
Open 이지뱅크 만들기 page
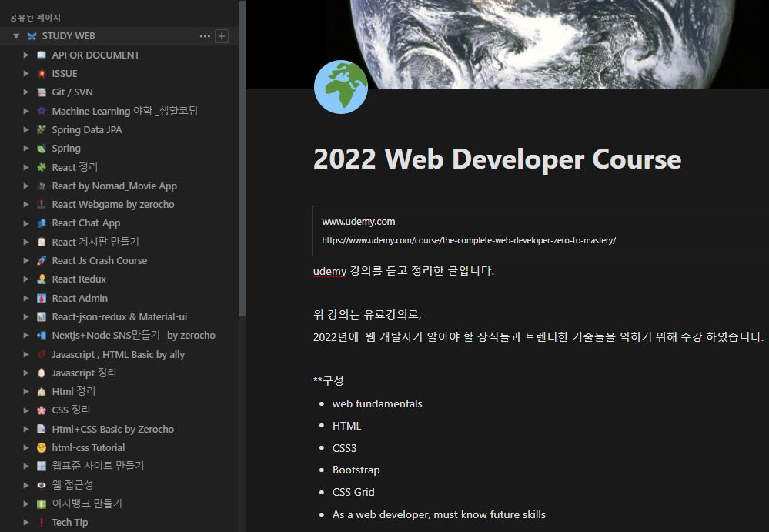pos(87,504)
